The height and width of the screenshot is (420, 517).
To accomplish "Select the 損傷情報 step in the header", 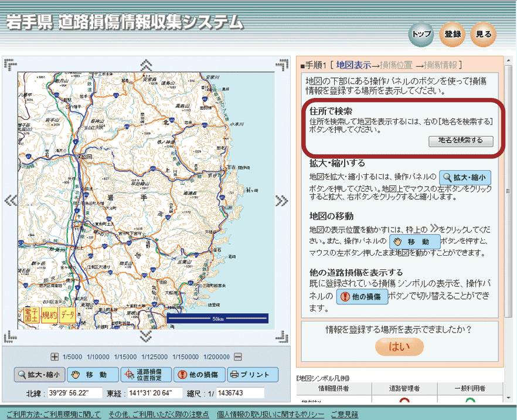I will (x=440, y=65).
